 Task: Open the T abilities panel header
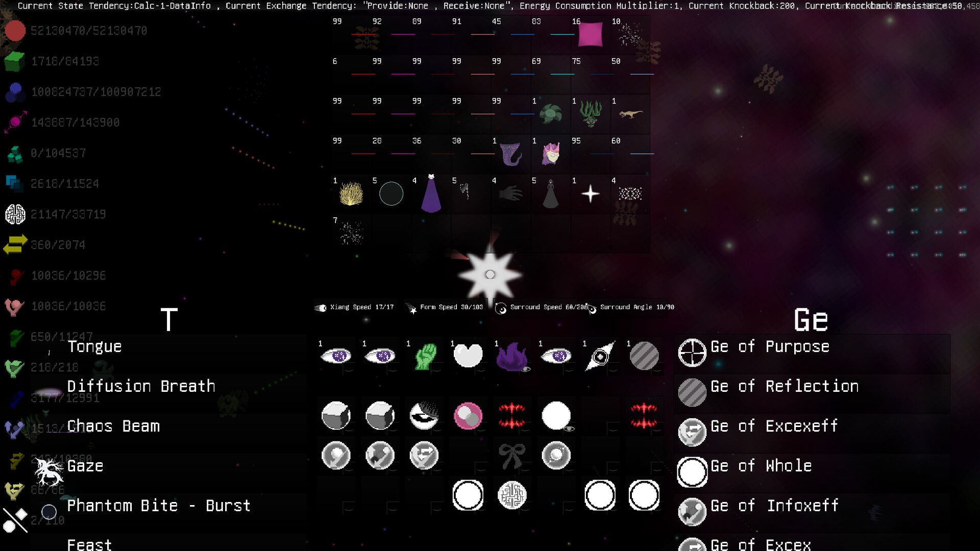(168, 319)
